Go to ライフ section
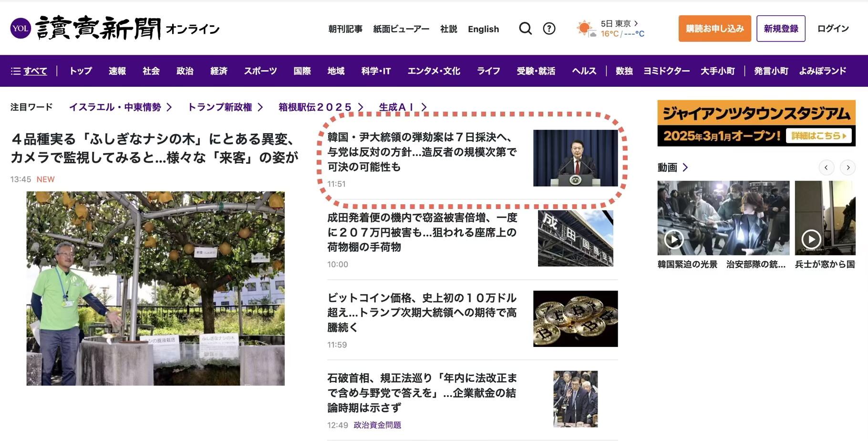This screenshot has width=868, height=441. pyautogui.click(x=488, y=71)
